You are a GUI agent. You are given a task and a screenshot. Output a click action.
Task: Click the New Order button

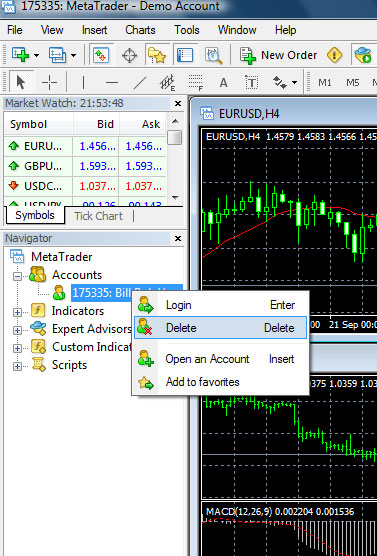pos(278,55)
